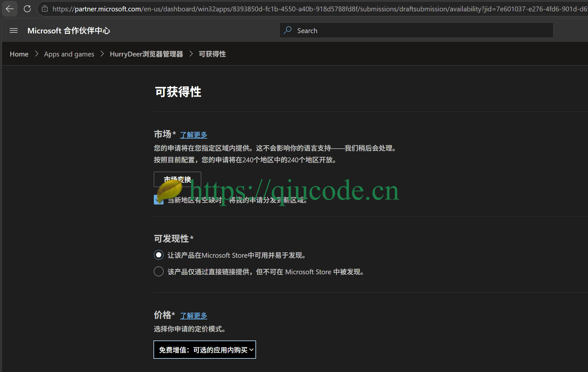Click the 可发现性 section heading
588x372 pixels.
pos(174,239)
